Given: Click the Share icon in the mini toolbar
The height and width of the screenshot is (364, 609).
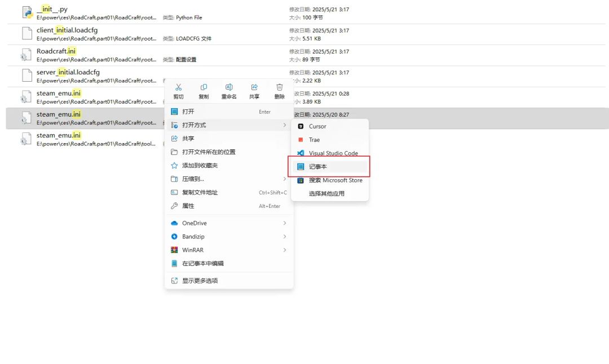Looking at the screenshot, I should 254,91.
